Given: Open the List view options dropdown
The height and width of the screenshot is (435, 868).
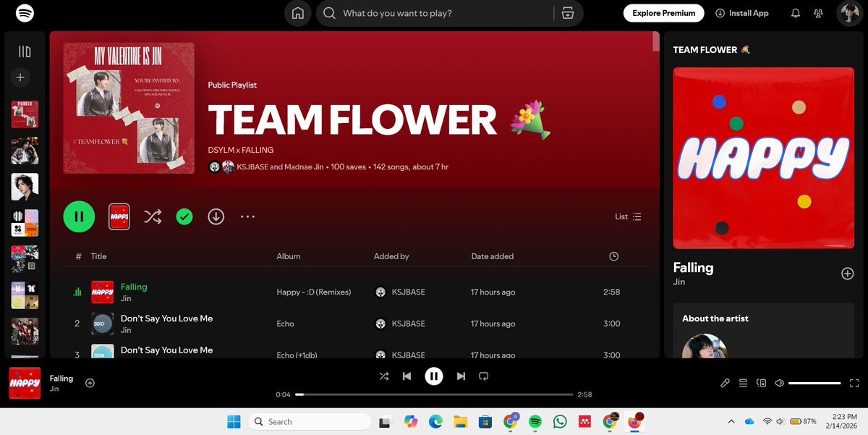Looking at the screenshot, I should [628, 216].
